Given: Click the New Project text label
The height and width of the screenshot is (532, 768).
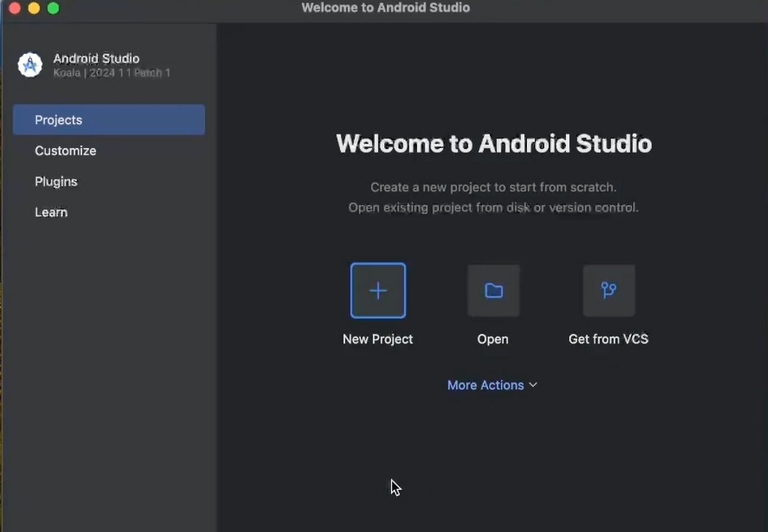Looking at the screenshot, I should point(378,339).
